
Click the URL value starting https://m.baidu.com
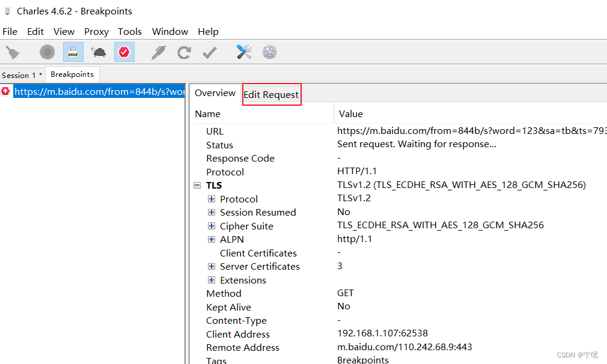point(472,131)
